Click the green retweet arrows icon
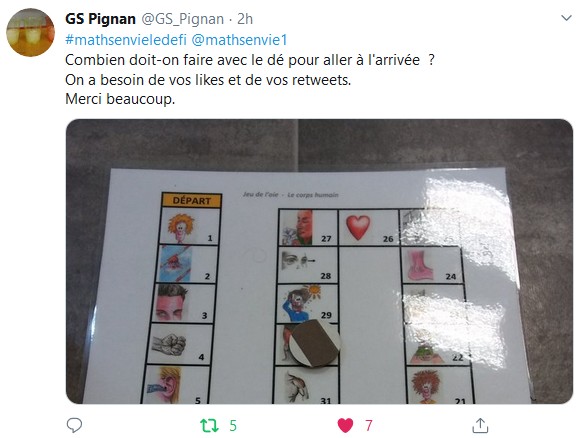The width and height of the screenshot is (580, 438). (x=209, y=425)
